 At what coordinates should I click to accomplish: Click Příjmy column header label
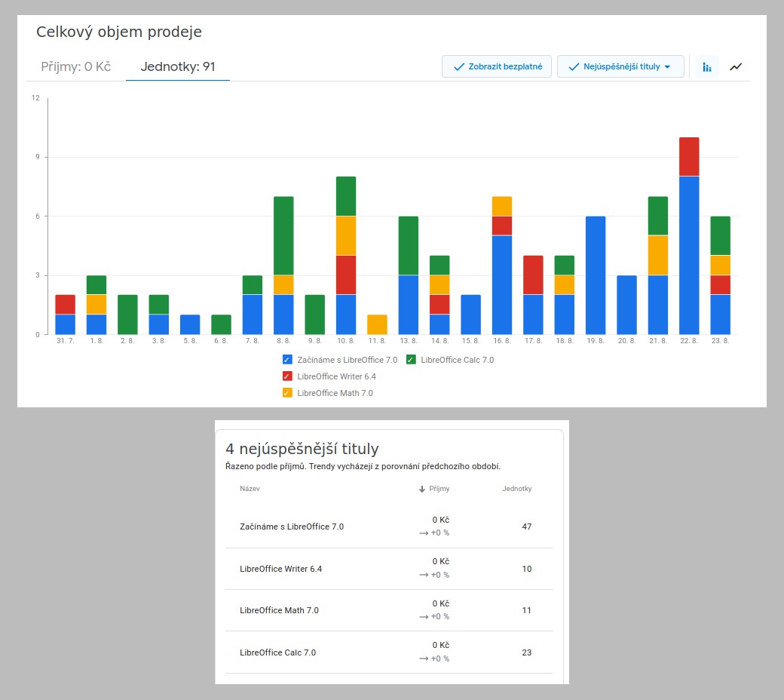439,489
